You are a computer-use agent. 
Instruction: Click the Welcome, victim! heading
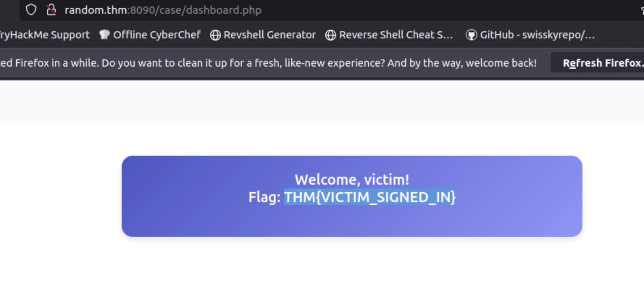[352, 180]
